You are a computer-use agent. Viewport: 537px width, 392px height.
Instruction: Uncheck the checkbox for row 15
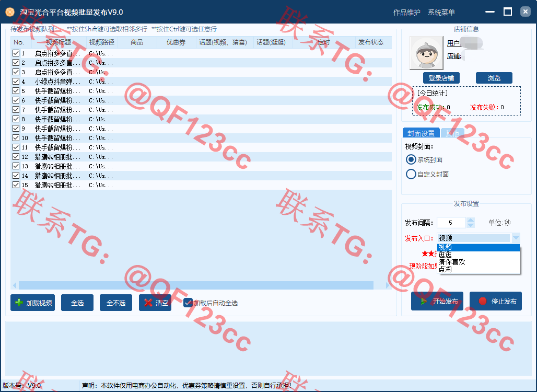pos(16,185)
